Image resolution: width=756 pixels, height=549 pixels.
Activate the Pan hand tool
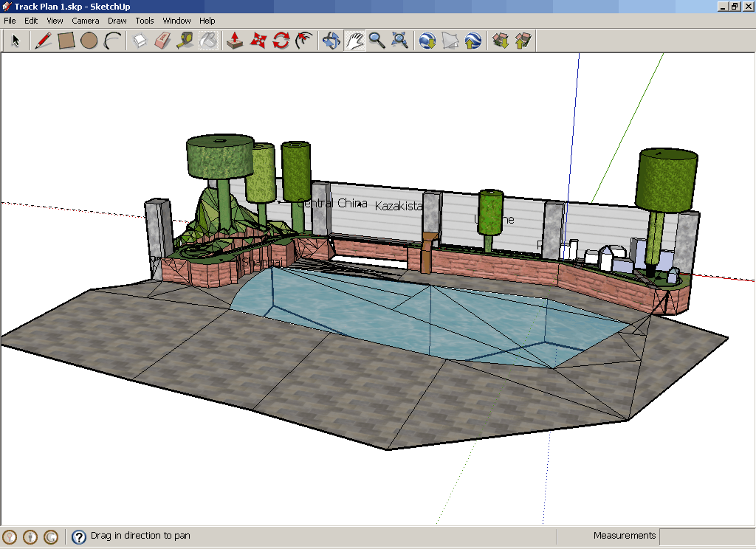pos(354,41)
